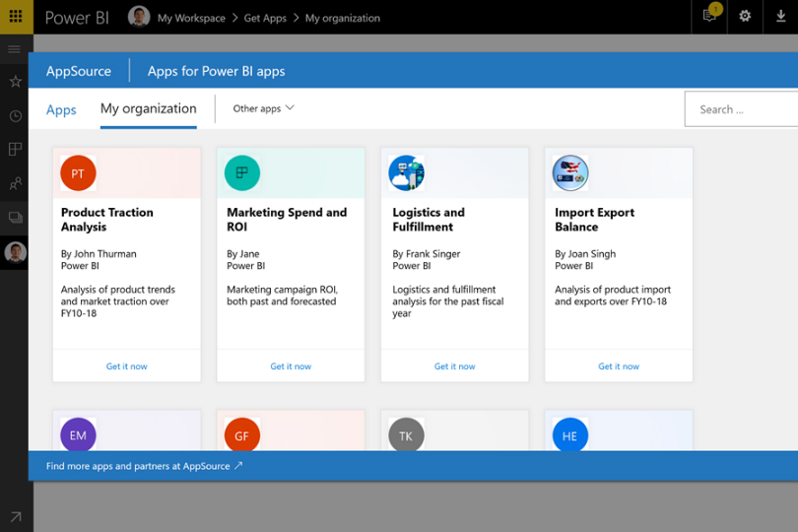Switch to the Apps tab
This screenshot has width=798, height=532.
[61, 110]
